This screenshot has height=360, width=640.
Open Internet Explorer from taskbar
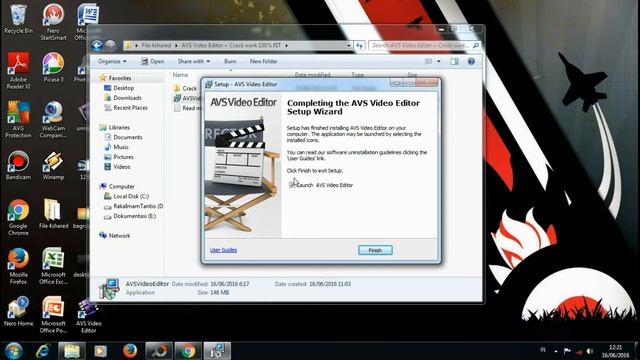coord(42,351)
